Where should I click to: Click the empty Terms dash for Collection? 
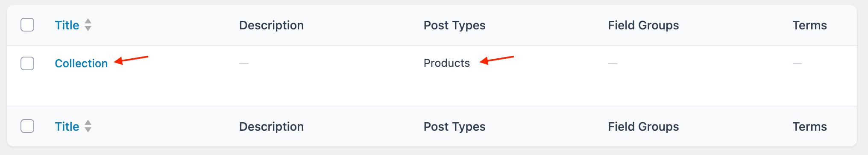point(797,63)
